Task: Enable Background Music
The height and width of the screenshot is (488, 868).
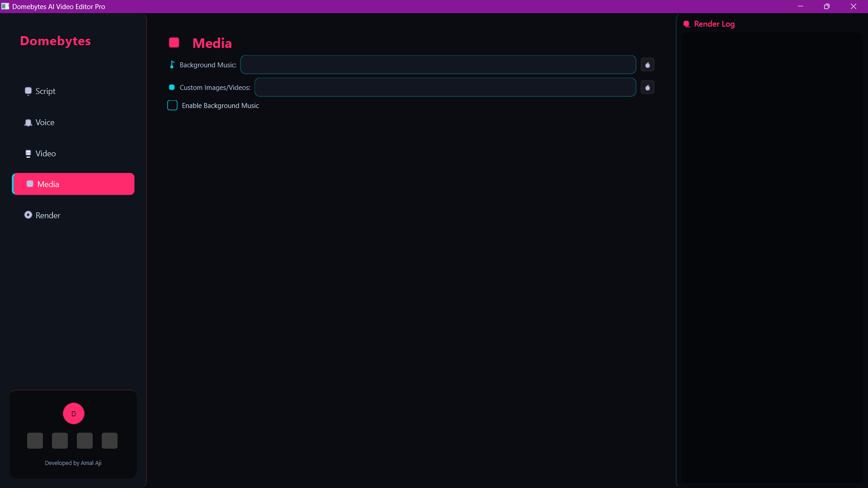Action: [x=172, y=105]
